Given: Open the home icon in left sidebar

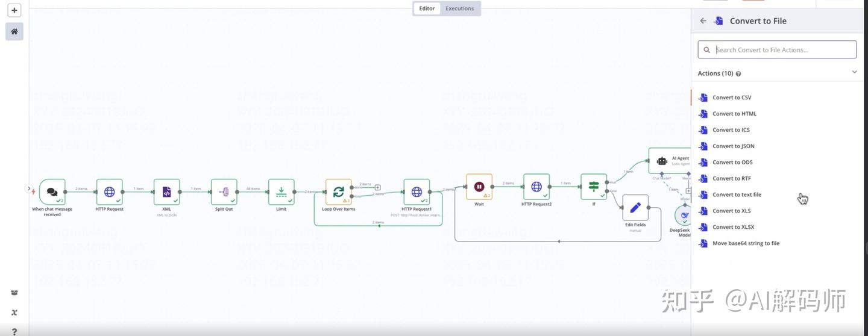Looking at the screenshot, I should [x=14, y=31].
